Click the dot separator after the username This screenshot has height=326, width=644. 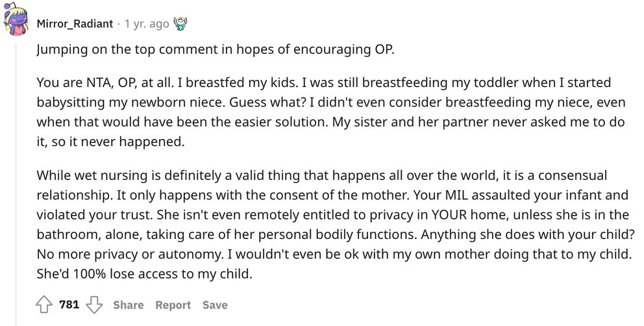118,24
